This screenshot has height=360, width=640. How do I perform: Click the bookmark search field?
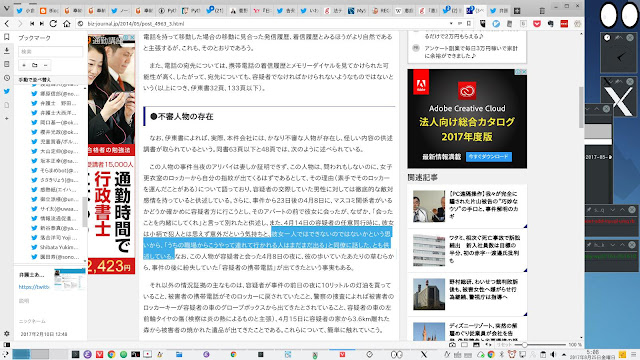(51, 51)
